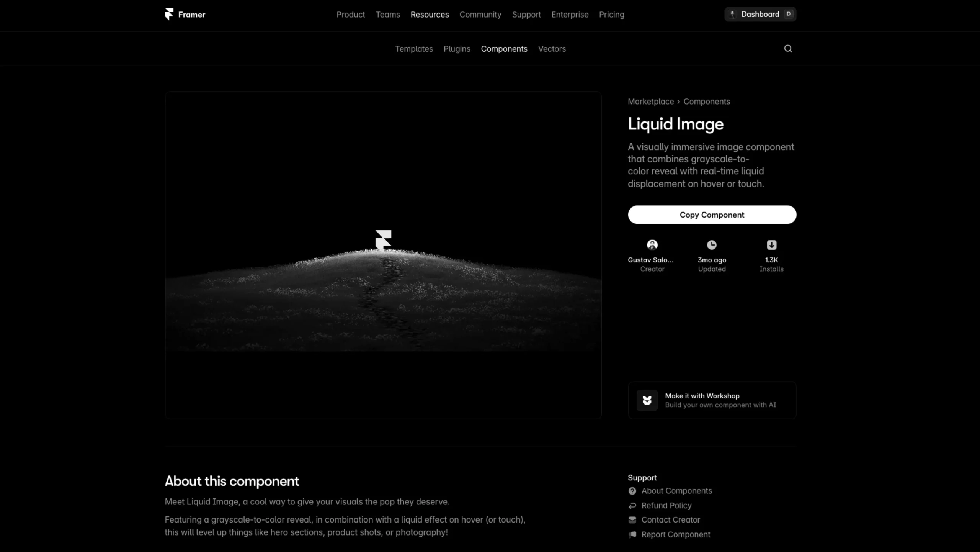Switch to the Templates tab
Viewport: 980px width, 552px height.
pyautogui.click(x=413, y=49)
